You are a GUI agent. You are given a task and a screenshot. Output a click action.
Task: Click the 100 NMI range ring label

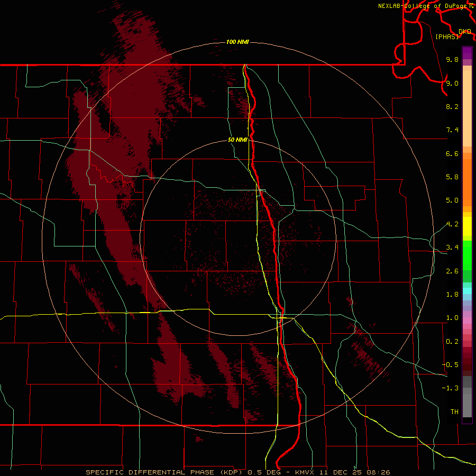point(237,42)
